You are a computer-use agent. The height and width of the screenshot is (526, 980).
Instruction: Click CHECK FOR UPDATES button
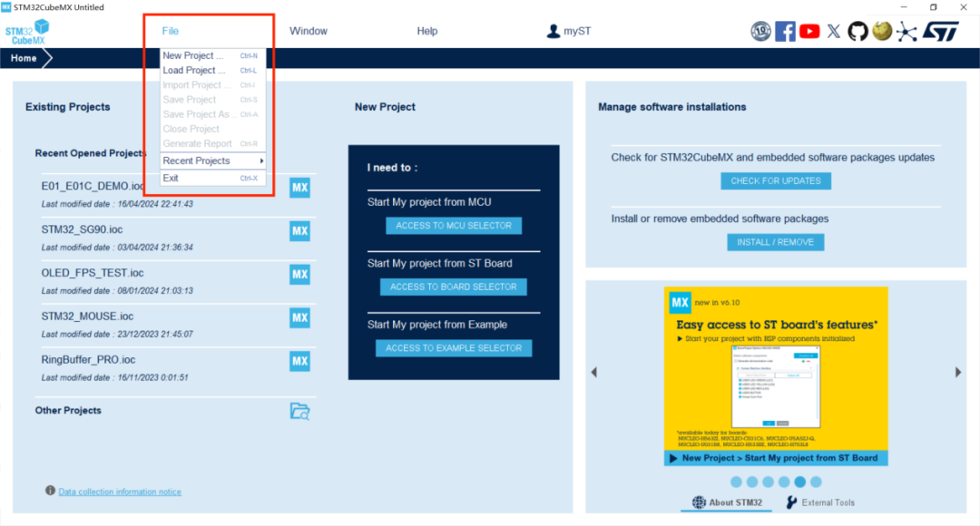776,180
